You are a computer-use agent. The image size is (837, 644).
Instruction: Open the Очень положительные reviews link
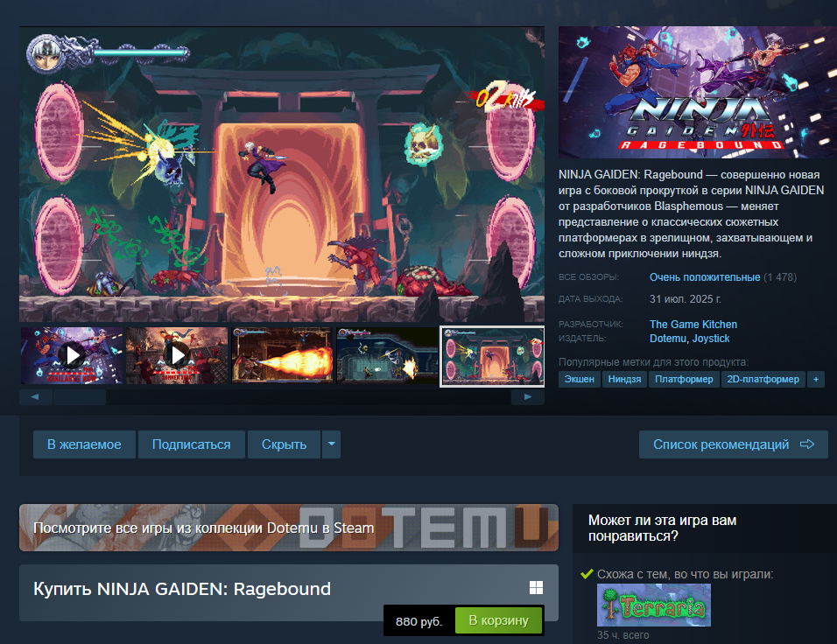(x=705, y=276)
